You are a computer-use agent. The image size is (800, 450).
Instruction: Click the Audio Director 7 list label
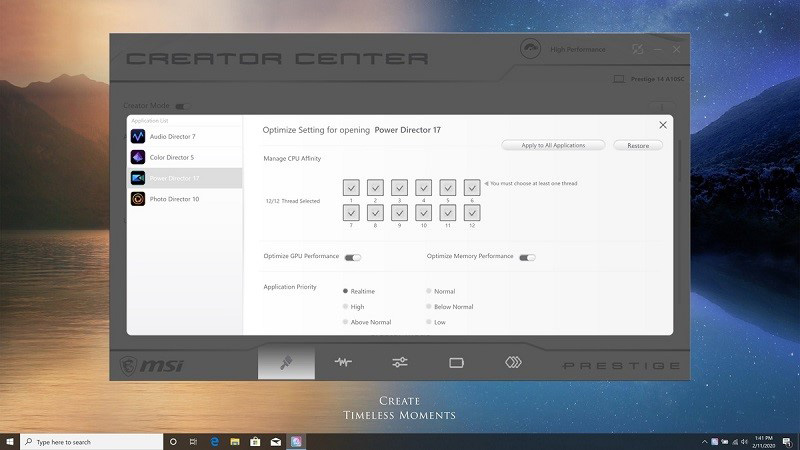(172, 137)
